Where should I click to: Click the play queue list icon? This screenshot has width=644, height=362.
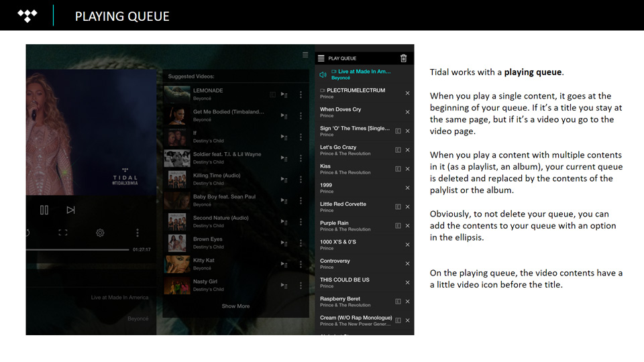click(321, 58)
